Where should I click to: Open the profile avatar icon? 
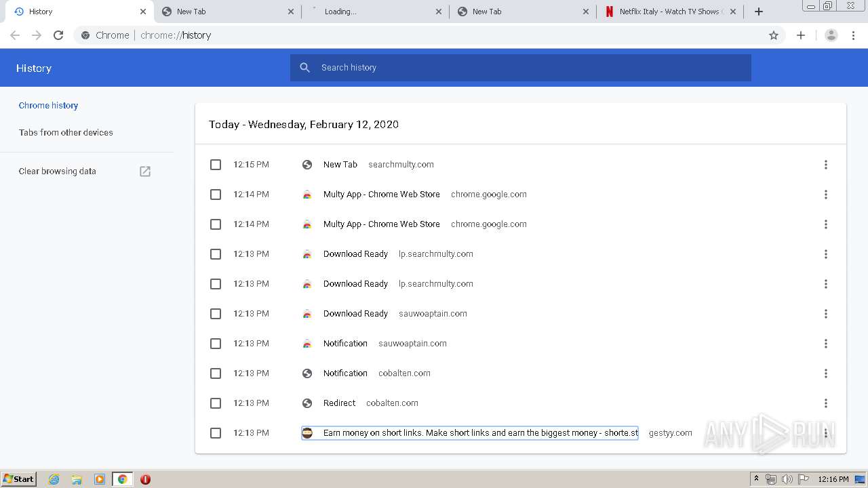(x=831, y=35)
